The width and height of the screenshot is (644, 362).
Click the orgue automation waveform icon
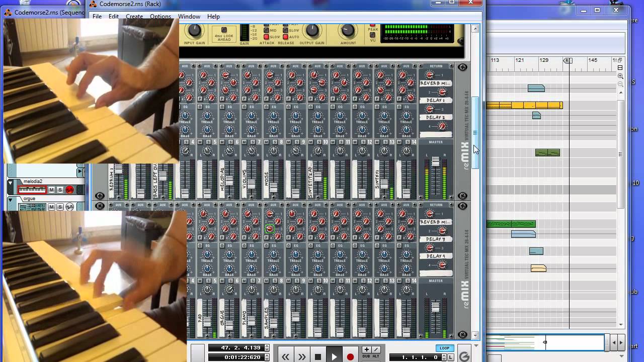(69, 207)
